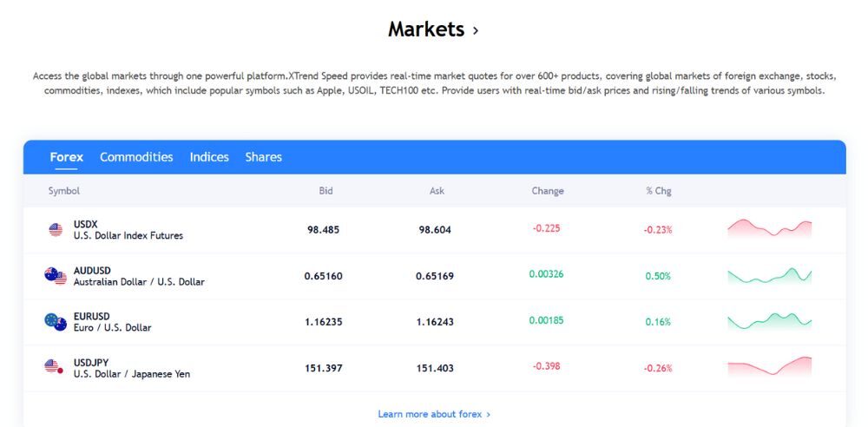Click the USDJPY ask price 151.403

(x=435, y=368)
